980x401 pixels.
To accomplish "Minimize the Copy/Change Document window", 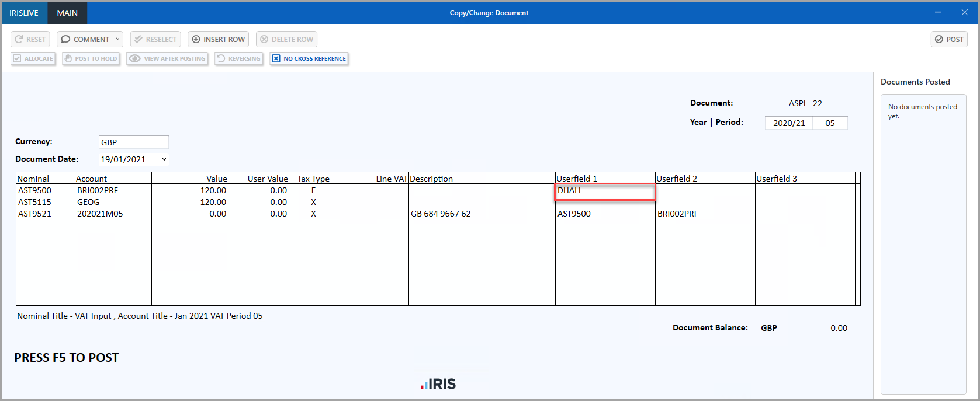I will 938,12.
